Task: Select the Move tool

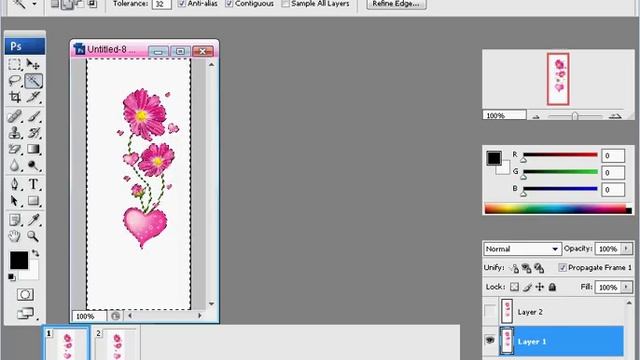Action: (x=33, y=64)
